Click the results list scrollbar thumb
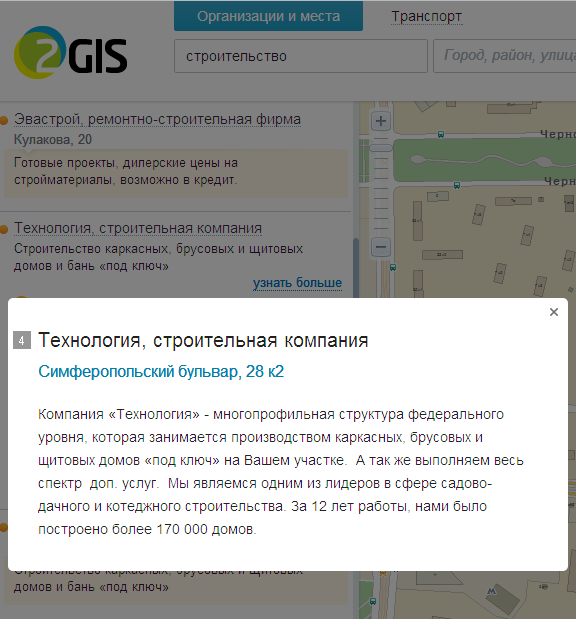This screenshot has width=576, height=619. click(x=356, y=267)
